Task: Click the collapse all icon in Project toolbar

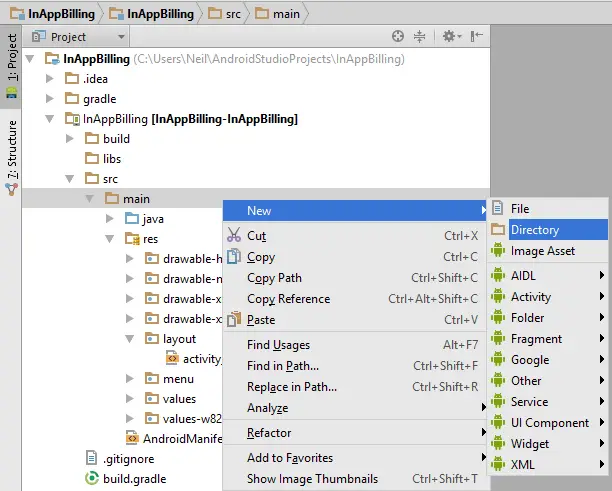Action: tap(419, 36)
